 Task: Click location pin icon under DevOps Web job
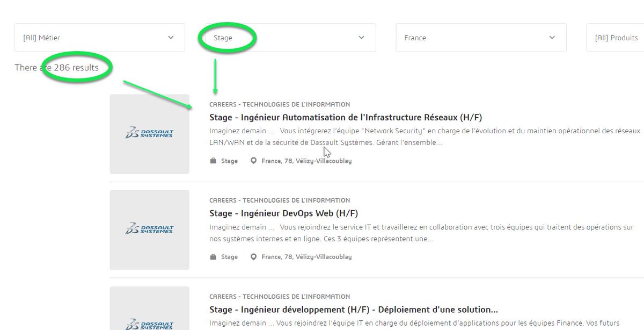(254, 257)
